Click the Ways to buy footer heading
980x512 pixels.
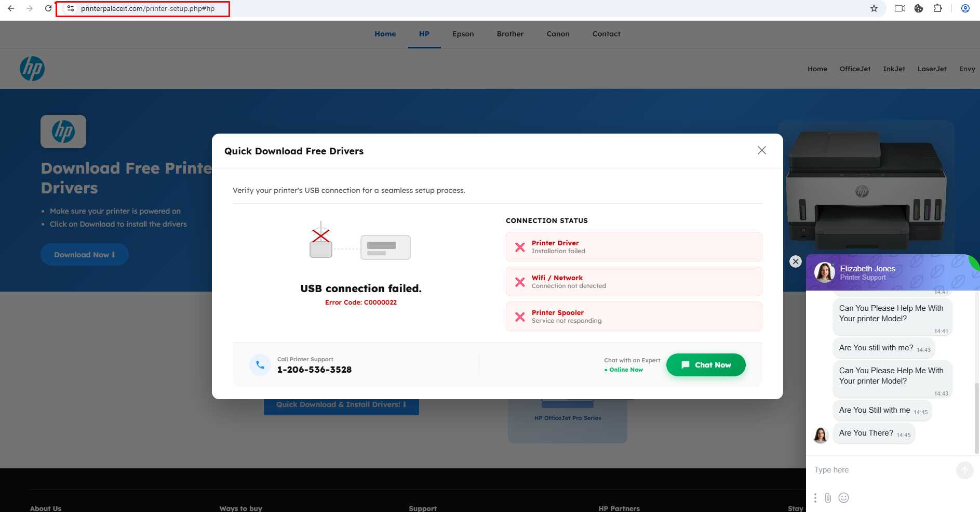tap(241, 508)
